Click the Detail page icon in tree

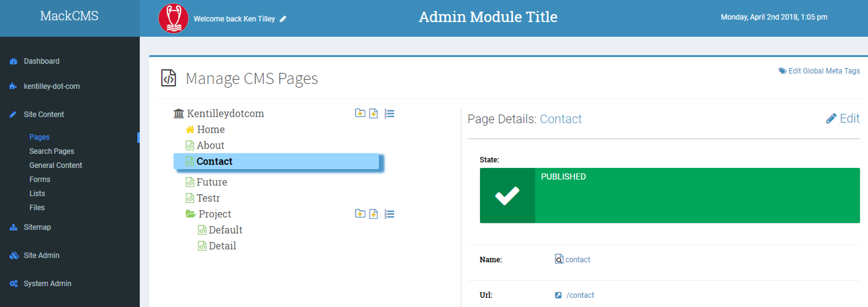(202, 246)
